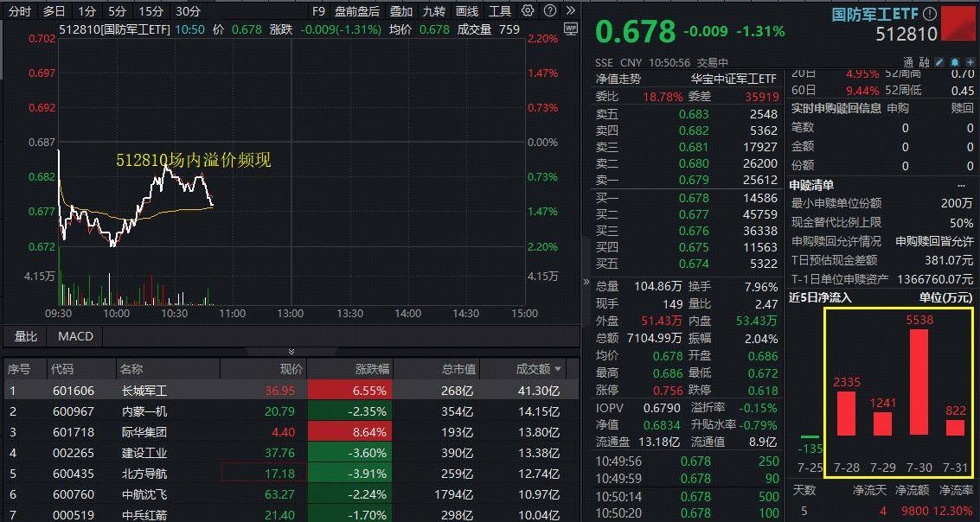Select the MACD indicator tab
The width and height of the screenshot is (980, 522).
click(x=75, y=336)
